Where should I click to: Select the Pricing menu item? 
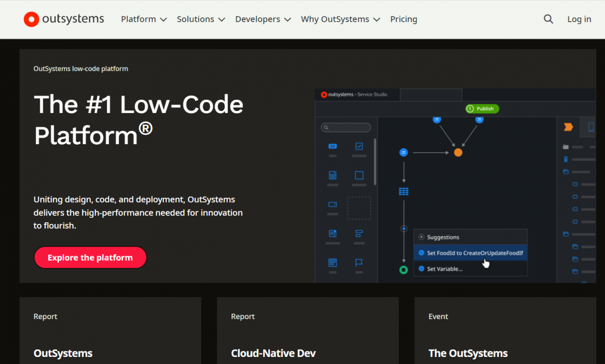coord(403,19)
